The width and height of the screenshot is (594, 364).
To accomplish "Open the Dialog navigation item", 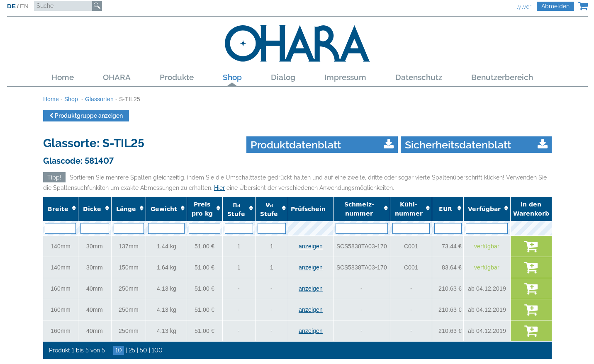I will (x=283, y=78).
